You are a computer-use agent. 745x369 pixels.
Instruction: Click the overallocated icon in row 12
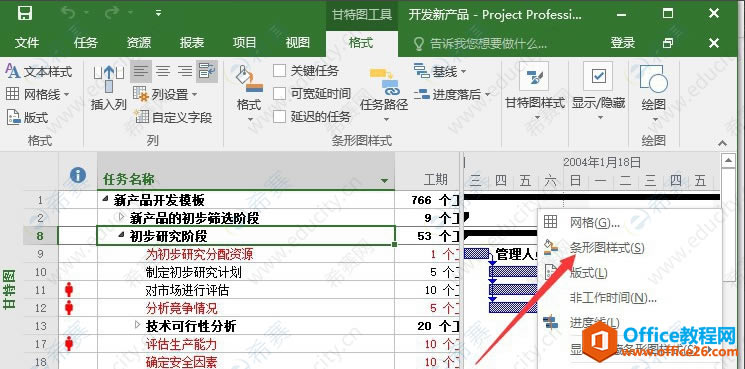69,307
